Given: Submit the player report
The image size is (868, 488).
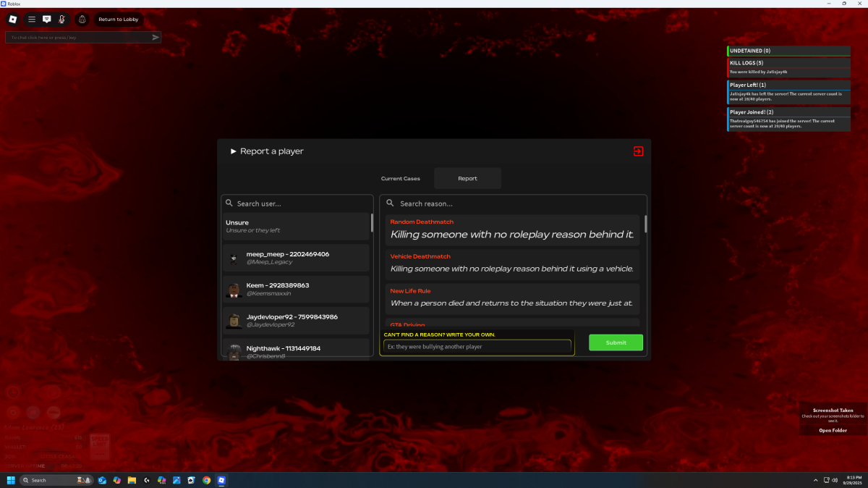Looking at the screenshot, I should (616, 342).
